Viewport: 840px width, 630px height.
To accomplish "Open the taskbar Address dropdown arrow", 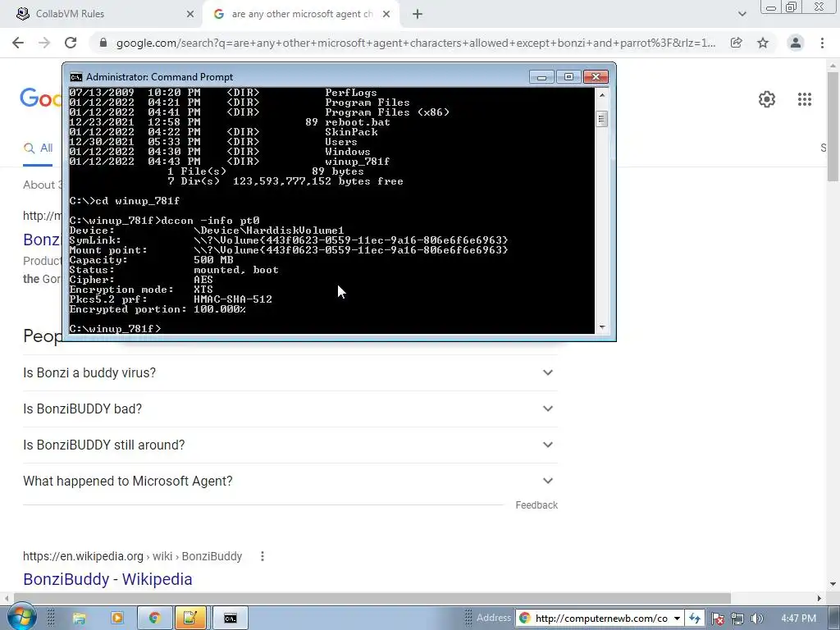I will click(677, 619).
